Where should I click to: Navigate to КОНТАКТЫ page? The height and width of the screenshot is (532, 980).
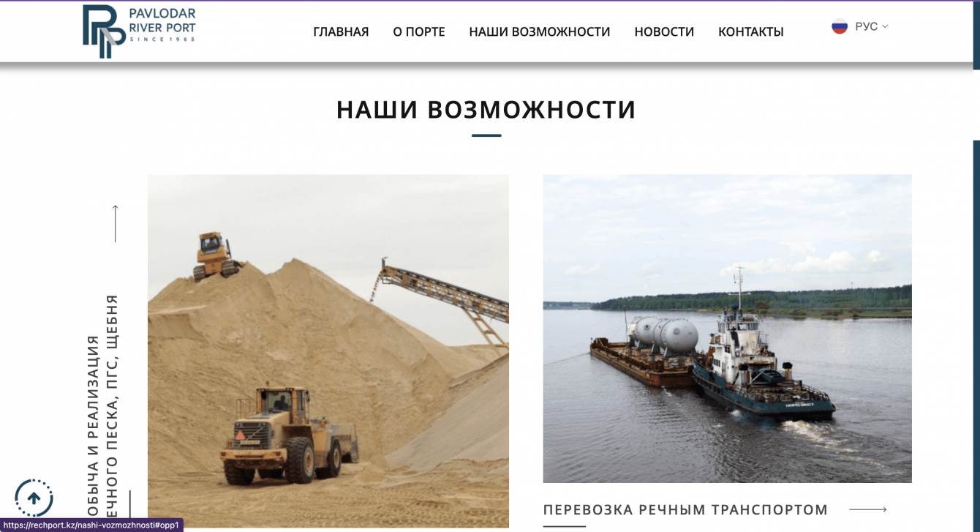(751, 31)
